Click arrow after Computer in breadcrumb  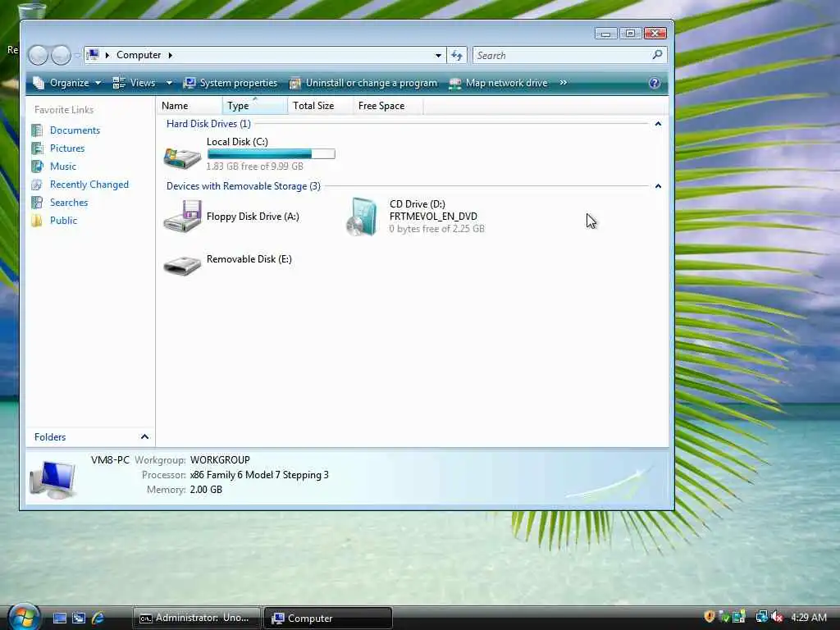[x=171, y=55]
